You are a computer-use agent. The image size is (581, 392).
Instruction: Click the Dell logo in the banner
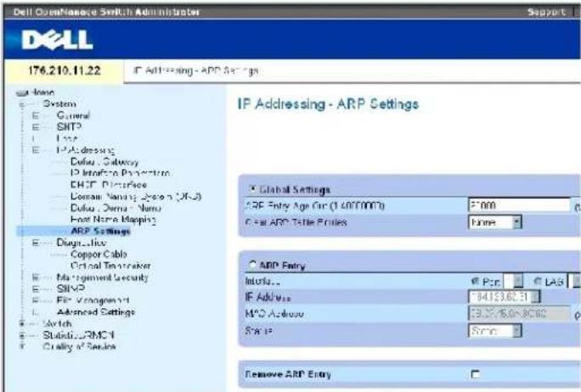point(57,40)
